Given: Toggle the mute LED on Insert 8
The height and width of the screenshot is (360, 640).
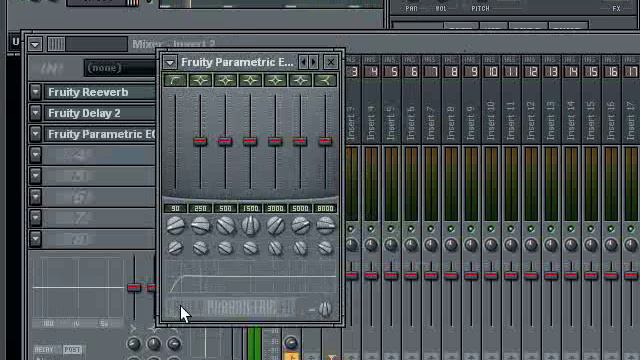Looking at the screenshot, I should point(451,229).
